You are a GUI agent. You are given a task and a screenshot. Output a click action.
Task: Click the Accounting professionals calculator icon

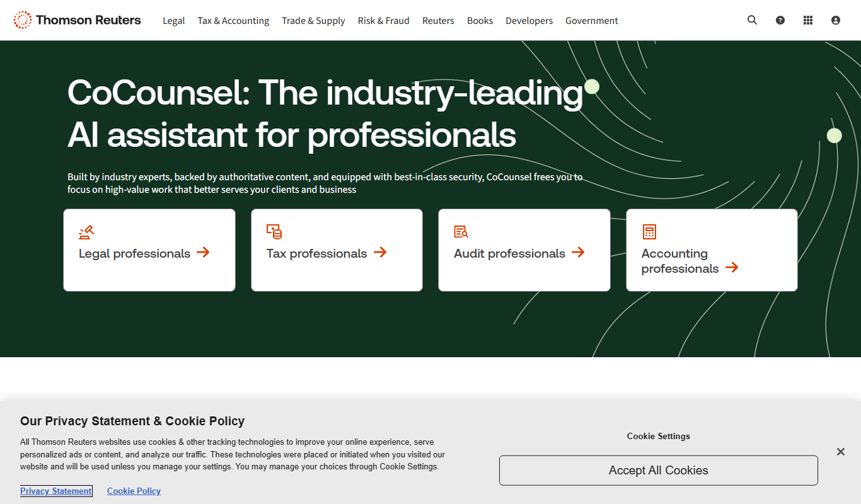pos(649,232)
